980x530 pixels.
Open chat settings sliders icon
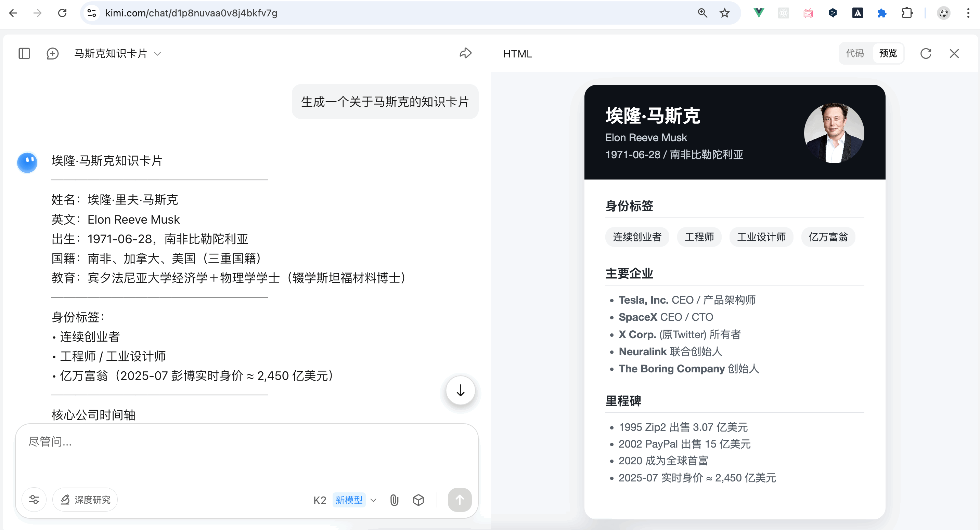point(34,500)
